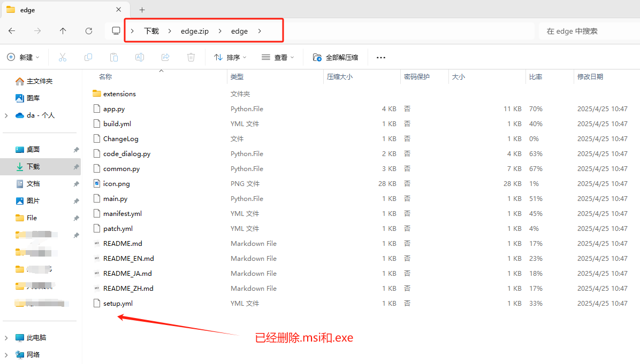The width and height of the screenshot is (640, 364).
Task: Click the Paste clipboard icon
Action: point(114,58)
